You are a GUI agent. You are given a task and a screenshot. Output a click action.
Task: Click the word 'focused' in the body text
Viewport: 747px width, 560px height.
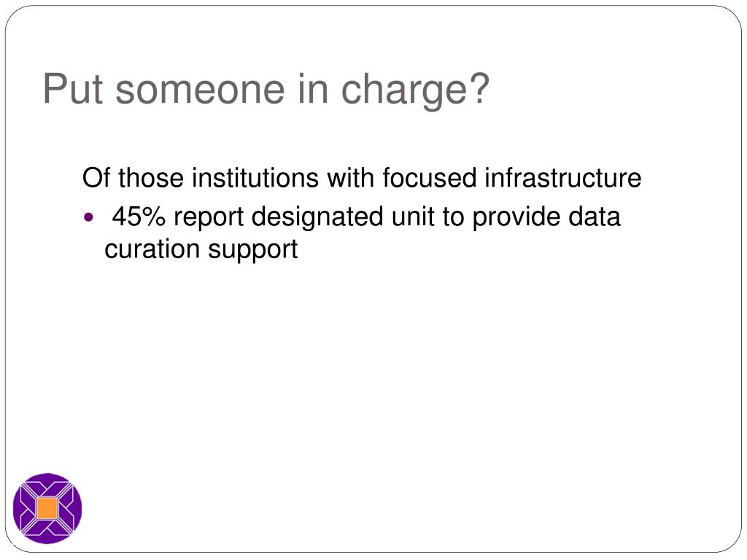(429, 178)
